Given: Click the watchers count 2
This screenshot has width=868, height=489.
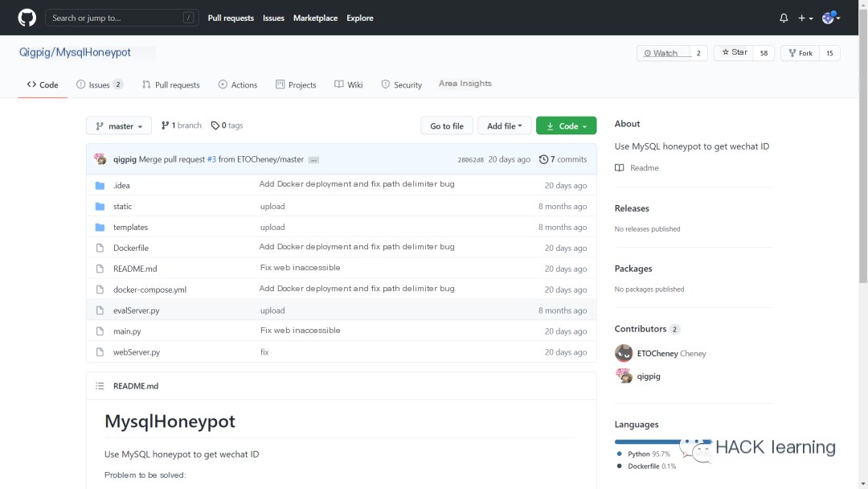Looking at the screenshot, I should [698, 53].
